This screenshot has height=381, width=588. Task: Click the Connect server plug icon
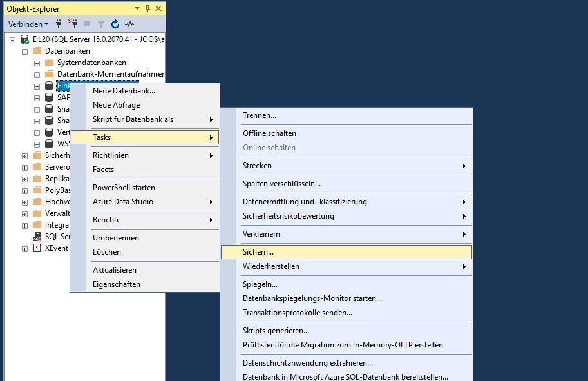(58, 24)
